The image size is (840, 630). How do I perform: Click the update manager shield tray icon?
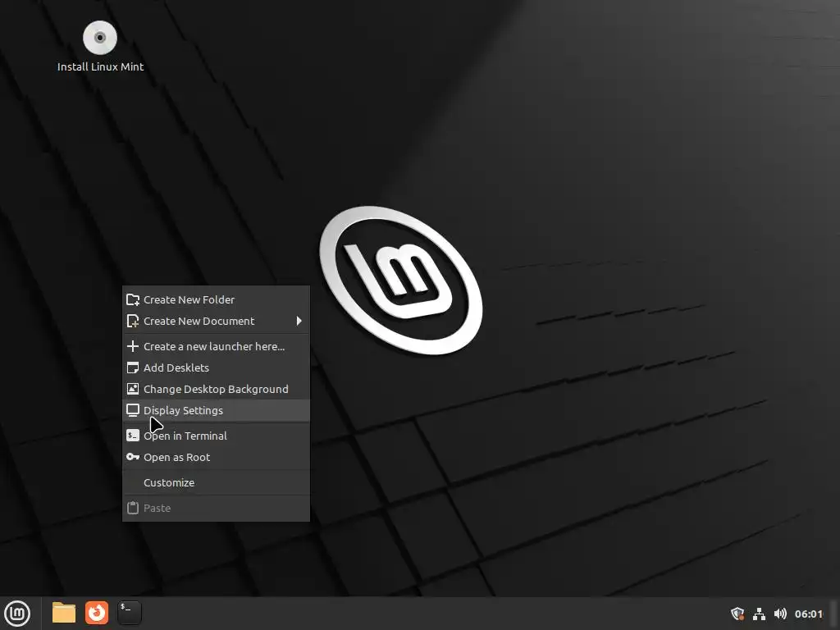point(737,614)
